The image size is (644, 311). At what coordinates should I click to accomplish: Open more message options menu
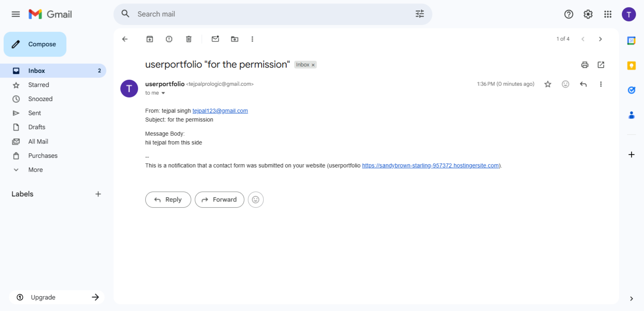pos(601,84)
